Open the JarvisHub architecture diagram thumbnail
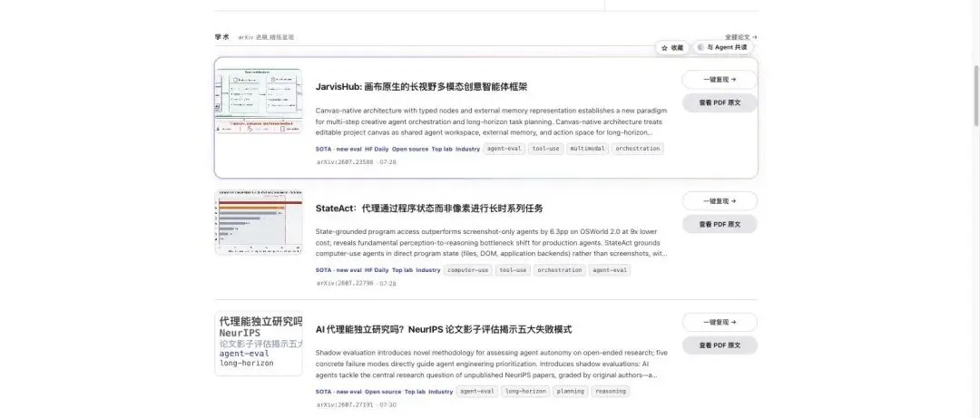 coord(258,101)
